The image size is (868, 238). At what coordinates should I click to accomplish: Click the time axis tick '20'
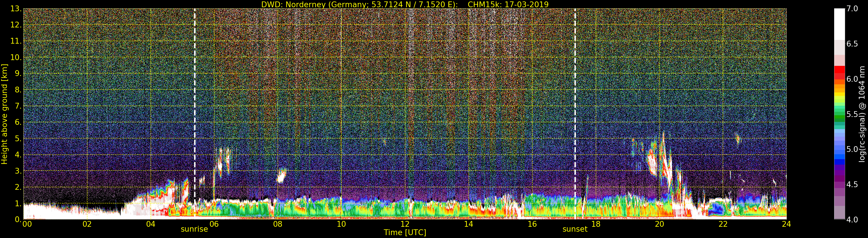[659, 224]
